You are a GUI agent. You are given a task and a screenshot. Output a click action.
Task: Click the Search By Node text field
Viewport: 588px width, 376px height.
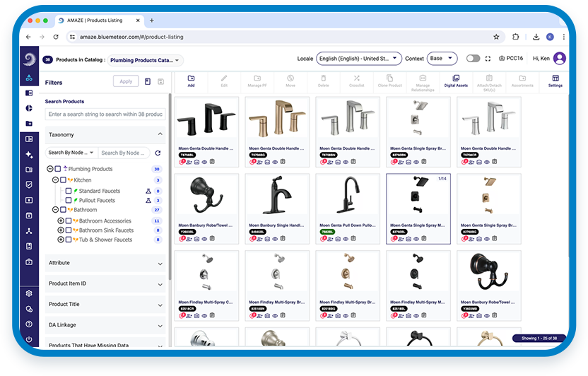tap(124, 153)
